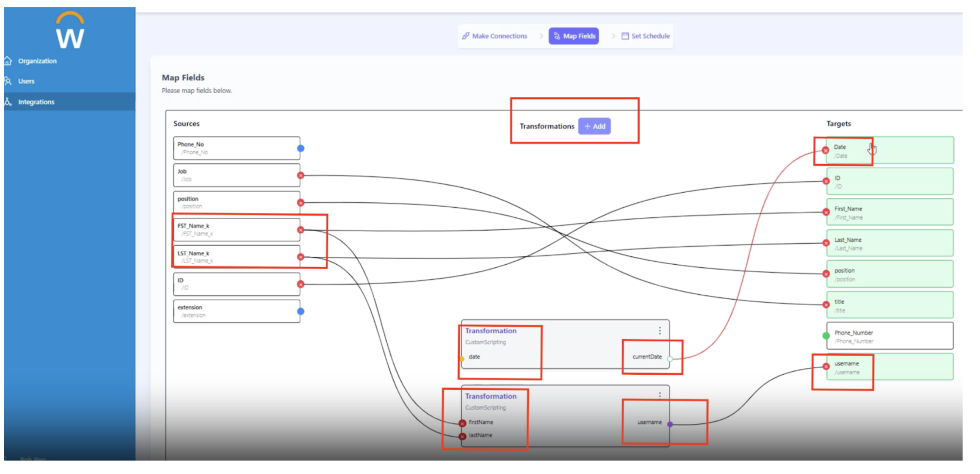Click the red disconnect icon on the Job source
This screenshot has height=474, width=980.
tap(301, 176)
